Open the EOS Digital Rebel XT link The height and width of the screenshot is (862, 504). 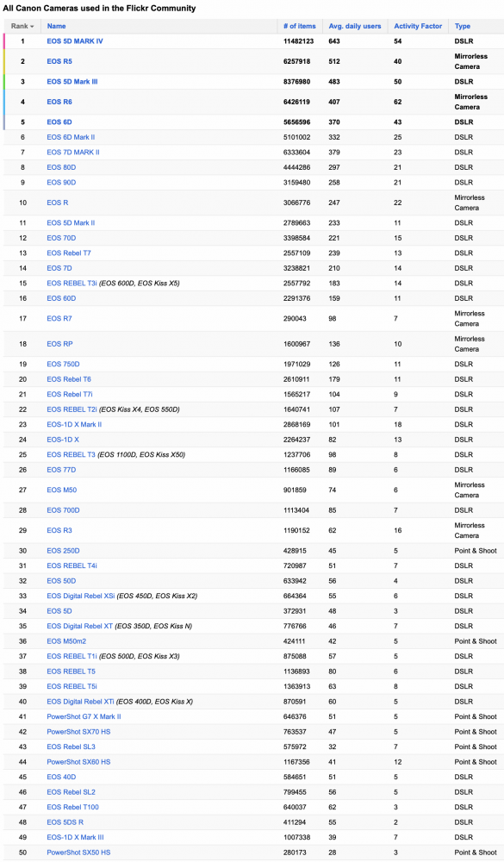[x=80, y=627]
